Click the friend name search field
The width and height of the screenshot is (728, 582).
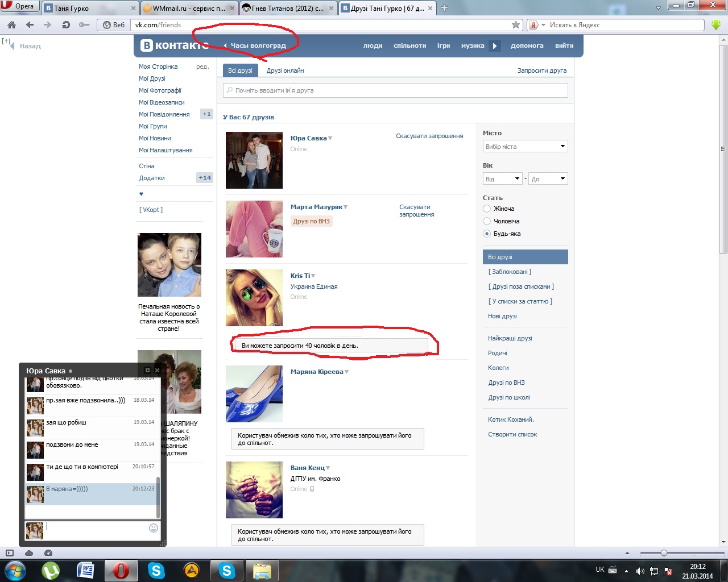(396, 90)
